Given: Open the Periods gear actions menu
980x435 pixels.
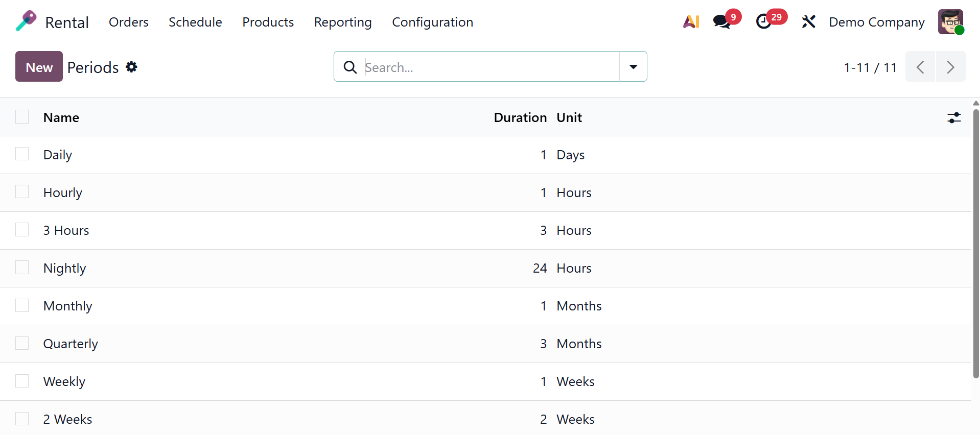Looking at the screenshot, I should pos(131,67).
